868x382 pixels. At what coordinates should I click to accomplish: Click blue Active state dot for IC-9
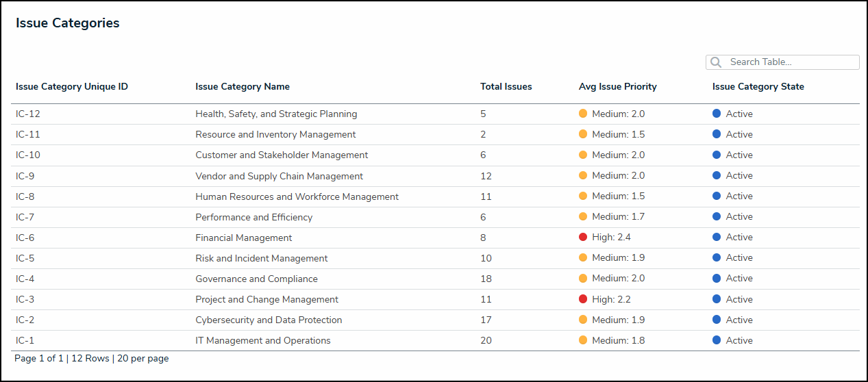pos(717,176)
